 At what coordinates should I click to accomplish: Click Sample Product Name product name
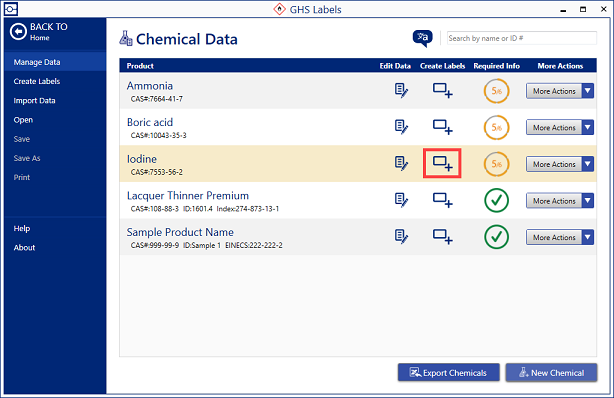180,232
